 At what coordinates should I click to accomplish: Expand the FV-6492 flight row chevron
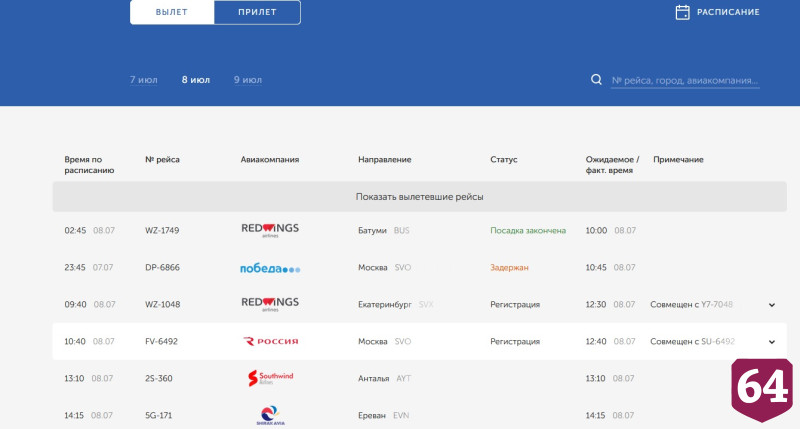[x=772, y=342]
